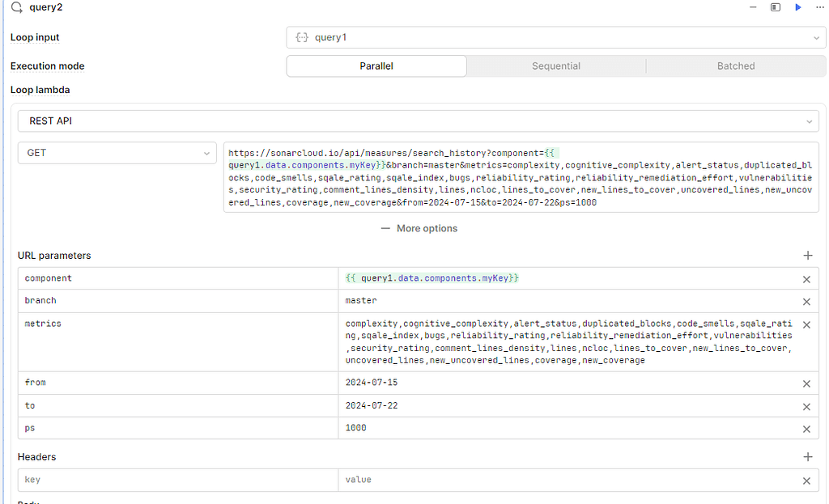Collapse More options
Screen dimensions: 829x504
pyautogui.click(x=419, y=228)
